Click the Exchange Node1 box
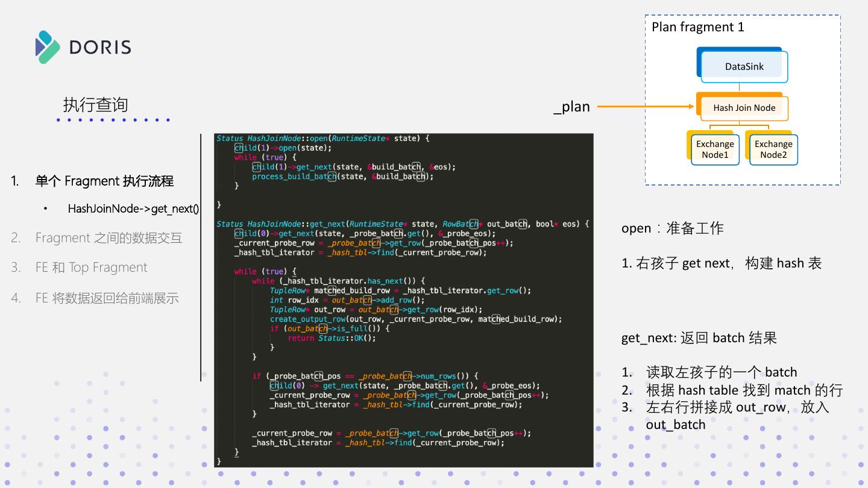Viewport: 868px width, 488px height. coord(715,149)
